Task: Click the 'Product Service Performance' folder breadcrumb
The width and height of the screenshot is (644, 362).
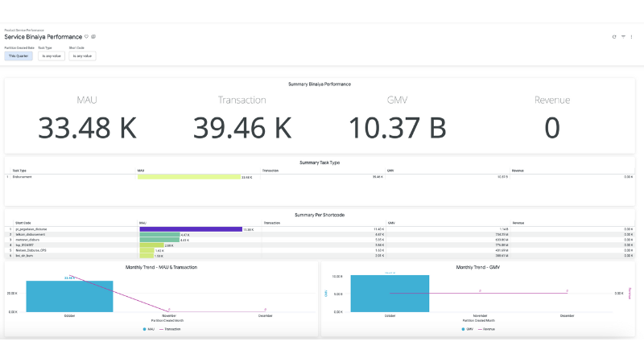Action: coord(24,30)
